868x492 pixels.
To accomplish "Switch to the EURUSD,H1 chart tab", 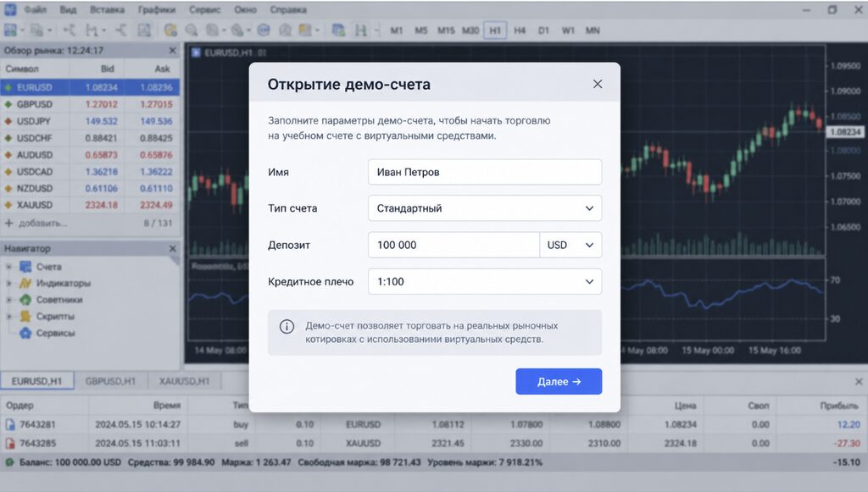I will click(37, 381).
